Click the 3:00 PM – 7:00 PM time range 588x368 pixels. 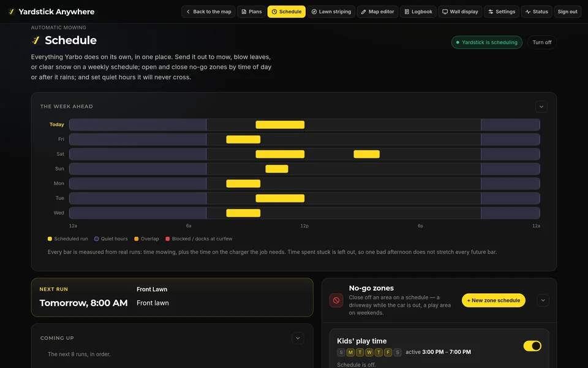(447, 352)
